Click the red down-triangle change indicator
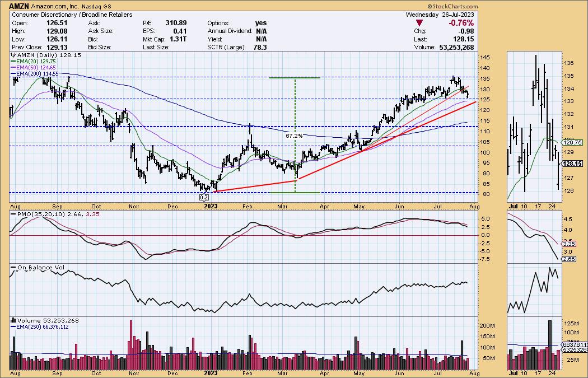This screenshot has width=588, height=378. pos(419,24)
